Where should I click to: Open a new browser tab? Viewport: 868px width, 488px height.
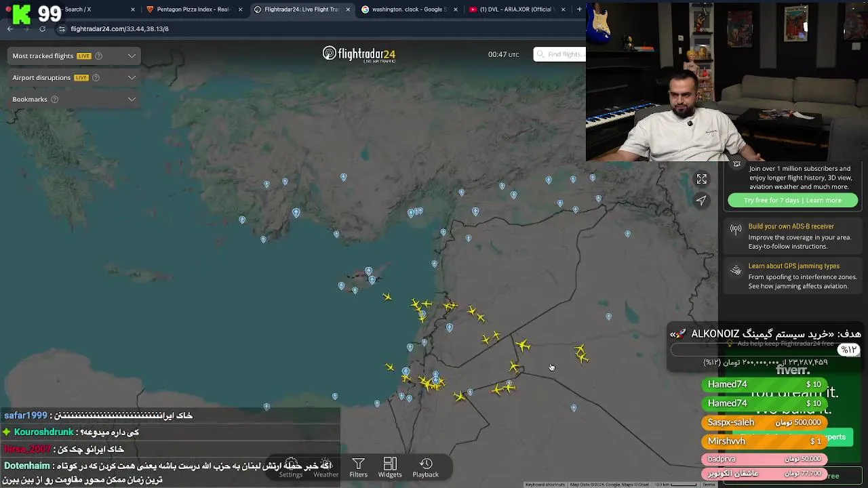(x=578, y=9)
